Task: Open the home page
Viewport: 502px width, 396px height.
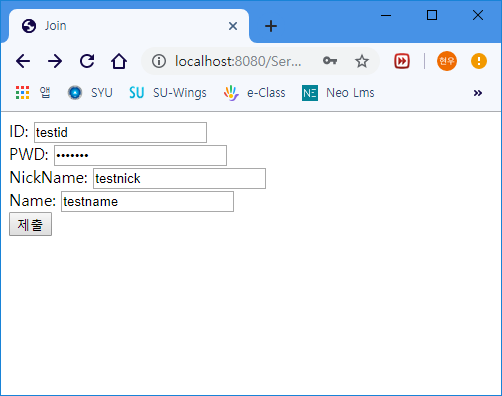Action: [119, 61]
